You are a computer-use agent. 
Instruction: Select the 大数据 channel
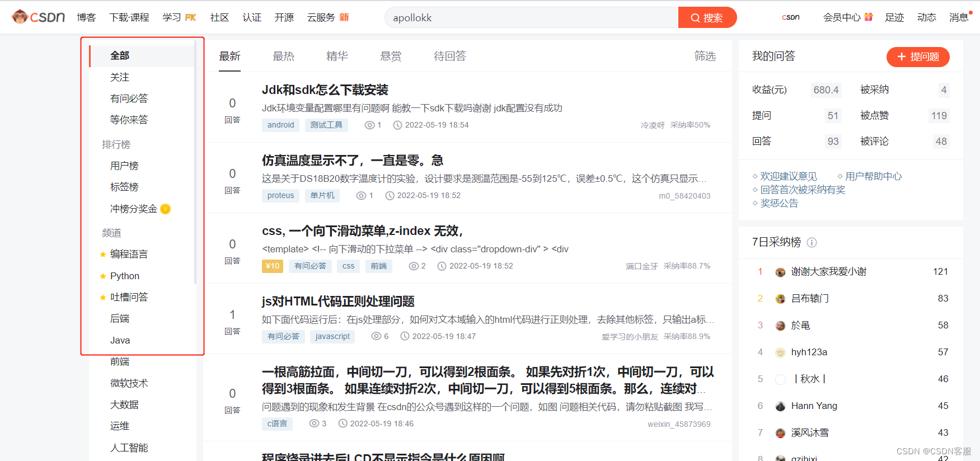pos(124,404)
